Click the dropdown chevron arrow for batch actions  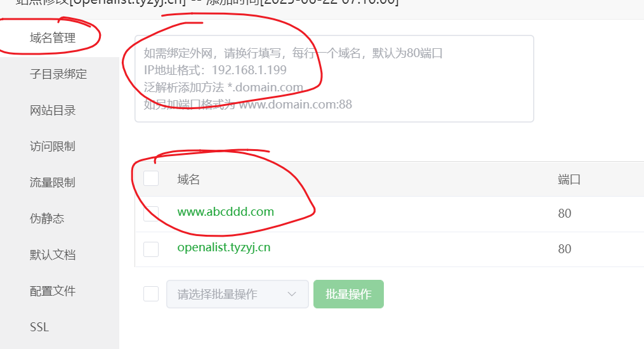pos(292,294)
